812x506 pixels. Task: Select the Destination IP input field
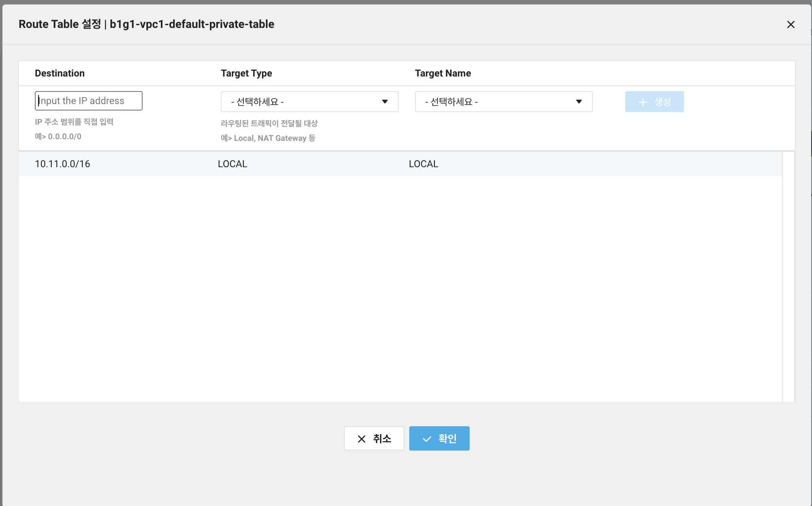pyautogui.click(x=89, y=101)
